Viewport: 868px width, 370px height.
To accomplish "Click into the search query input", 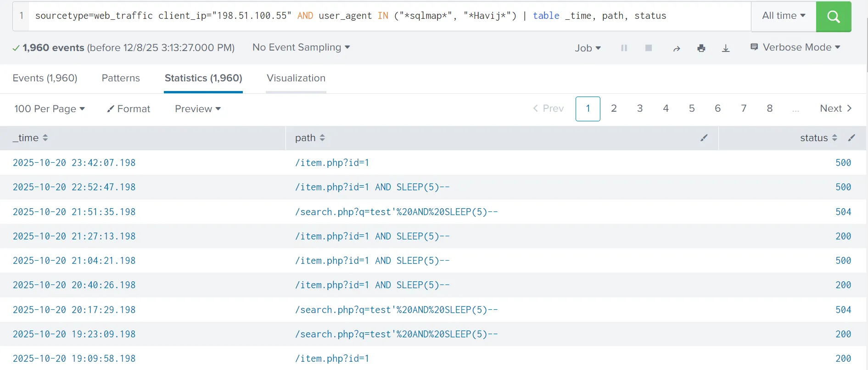I will click(389, 16).
